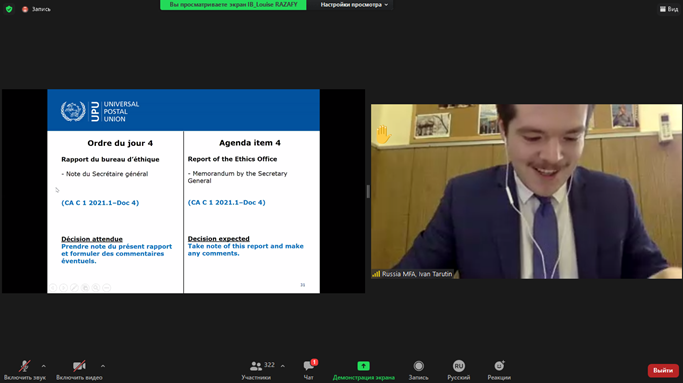Unmute microphone with Включить звук
683x383 pixels.
click(x=24, y=370)
